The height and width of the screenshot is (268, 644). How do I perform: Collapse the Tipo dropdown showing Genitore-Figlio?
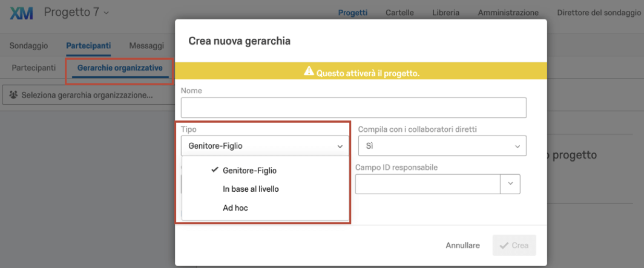click(265, 146)
